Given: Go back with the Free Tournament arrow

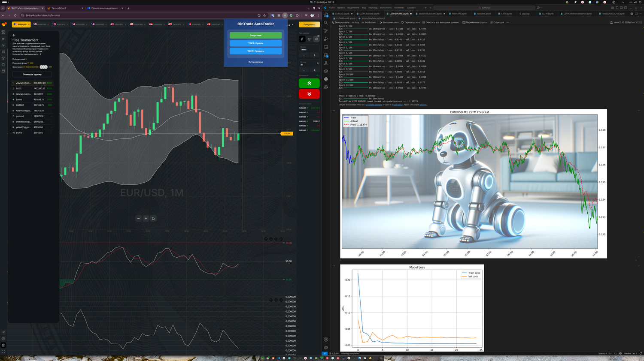Looking at the screenshot, I should pos(14,35).
